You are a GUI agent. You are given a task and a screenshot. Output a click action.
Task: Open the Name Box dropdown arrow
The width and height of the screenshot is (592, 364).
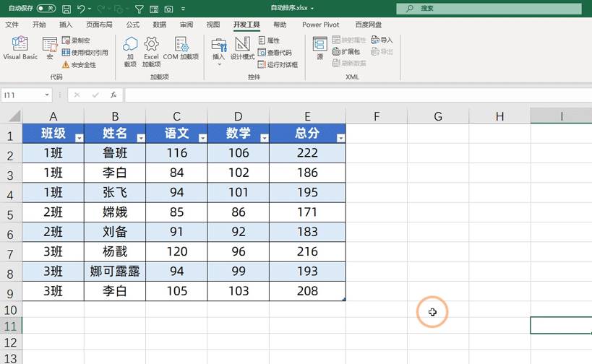click(x=47, y=95)
